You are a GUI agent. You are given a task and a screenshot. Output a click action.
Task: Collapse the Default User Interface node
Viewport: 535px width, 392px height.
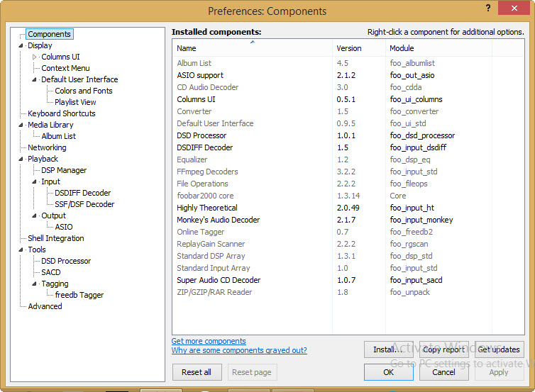coord(34,80)
